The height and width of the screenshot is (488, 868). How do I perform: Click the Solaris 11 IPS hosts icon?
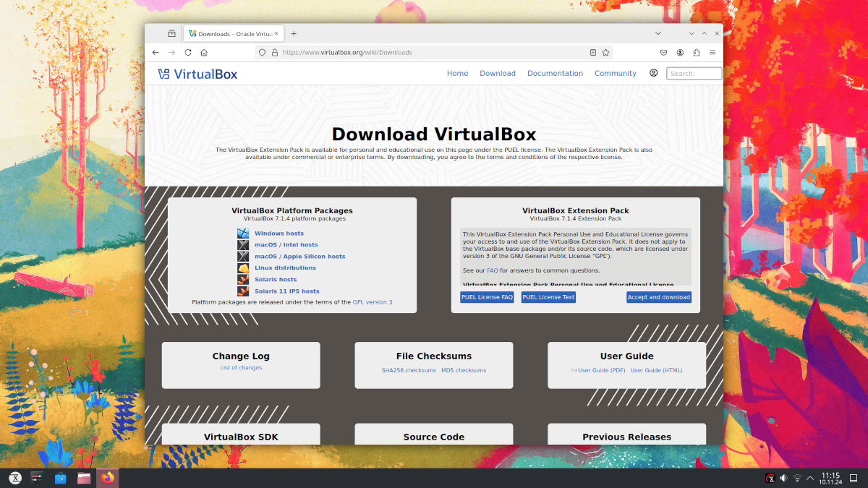click(243, 291)
